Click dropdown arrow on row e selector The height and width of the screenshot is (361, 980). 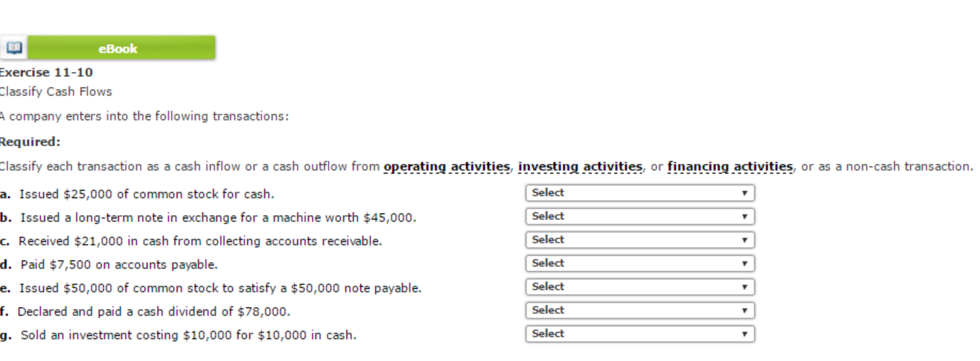click(744, 287)
